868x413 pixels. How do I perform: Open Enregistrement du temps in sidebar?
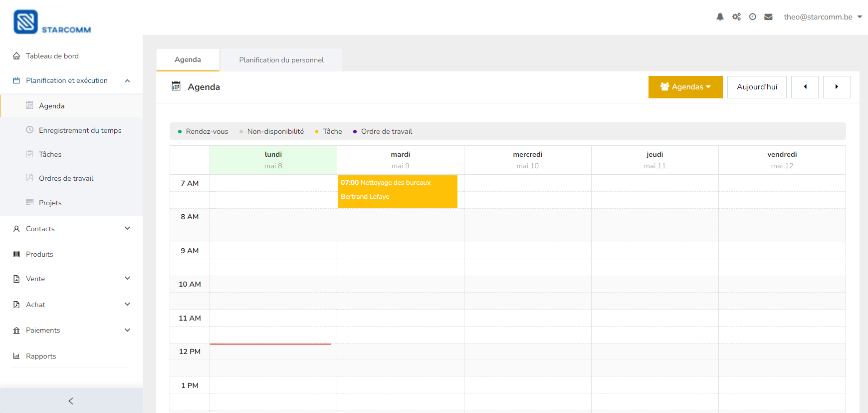tap(80, 130)
